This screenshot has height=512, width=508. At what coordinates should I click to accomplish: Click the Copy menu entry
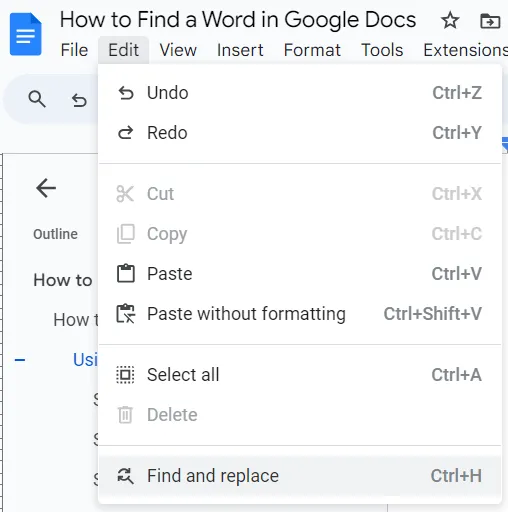(300, 234)
